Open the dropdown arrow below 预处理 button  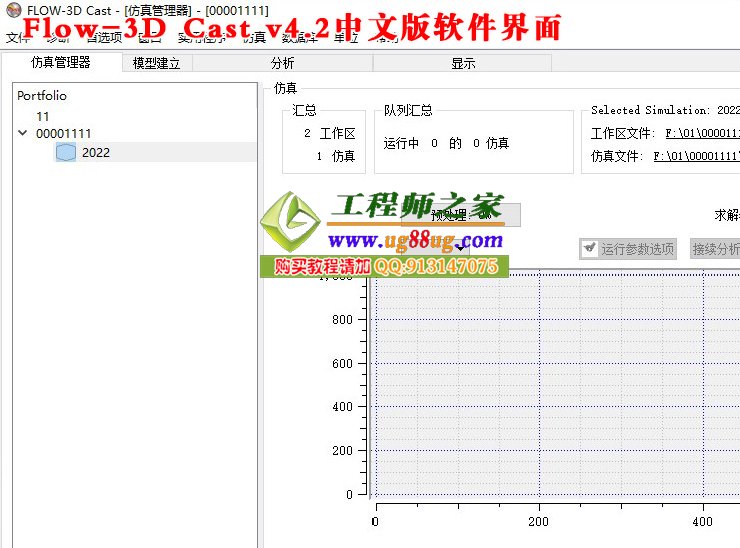(x=460, y=248)
